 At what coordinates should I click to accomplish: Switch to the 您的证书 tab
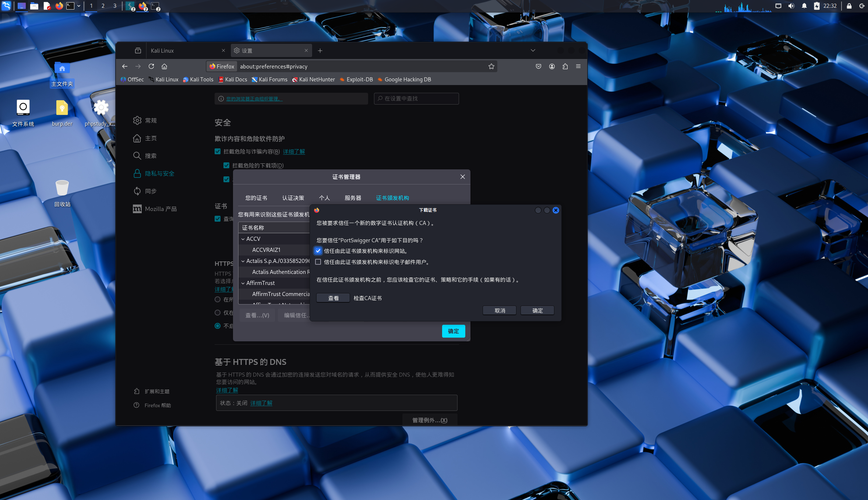click(256, 198)
